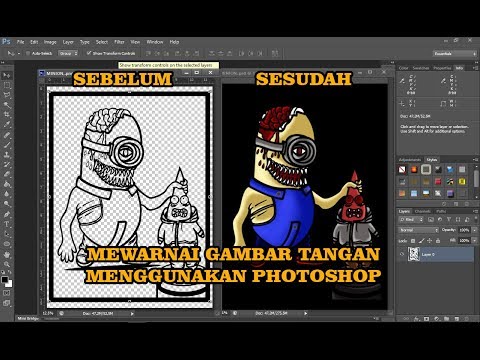Switch to the Adjustments tab
Screen dimensions: 480x360
410,160
